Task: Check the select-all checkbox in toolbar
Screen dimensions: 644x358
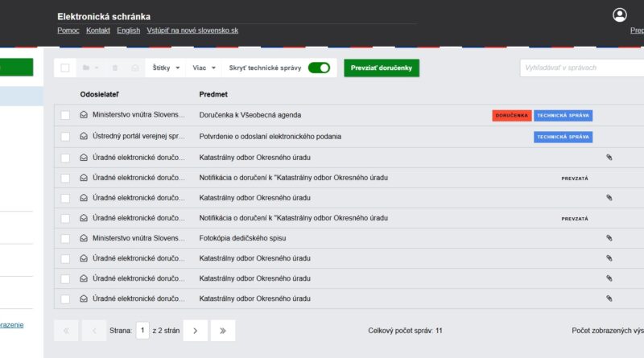Action: click(65, 68)
